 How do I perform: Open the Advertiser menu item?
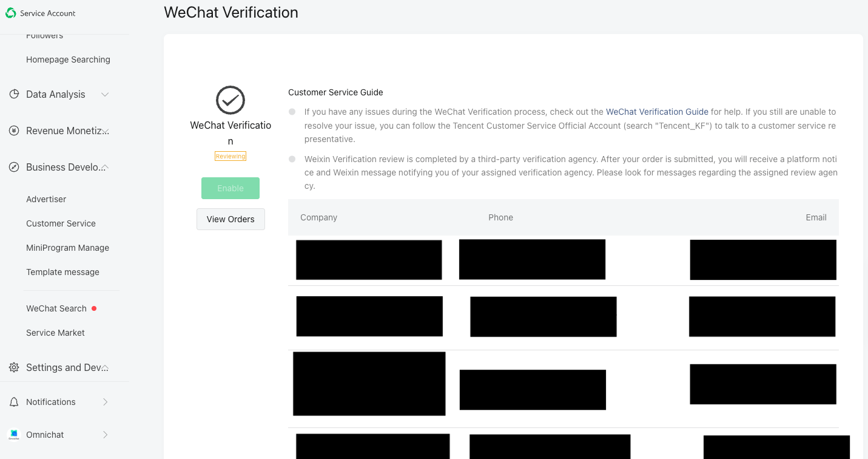point(46,199)
